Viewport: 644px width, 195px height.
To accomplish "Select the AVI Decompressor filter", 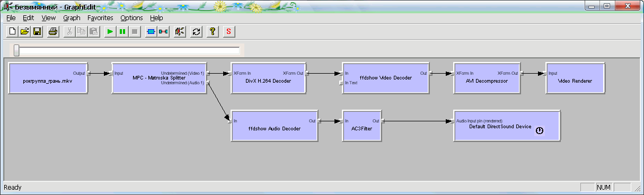I will 488,78.
